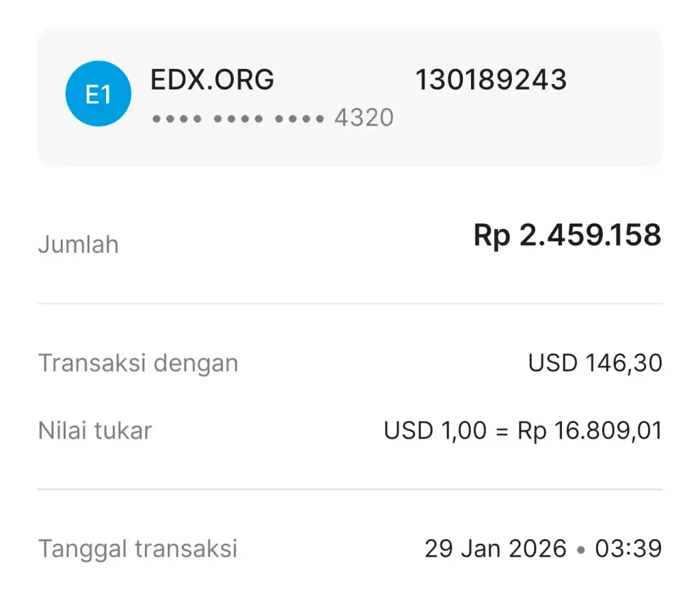Click the blue E1 merchant avatar
Screen dimensions: 700x593
pyautogui.click(x=98, y=94)
